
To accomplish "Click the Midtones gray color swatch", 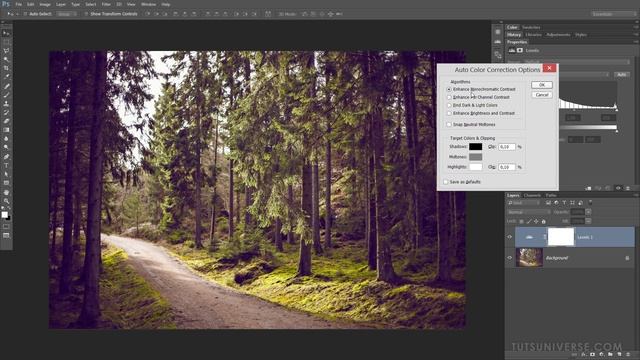I will pos(475,157).
